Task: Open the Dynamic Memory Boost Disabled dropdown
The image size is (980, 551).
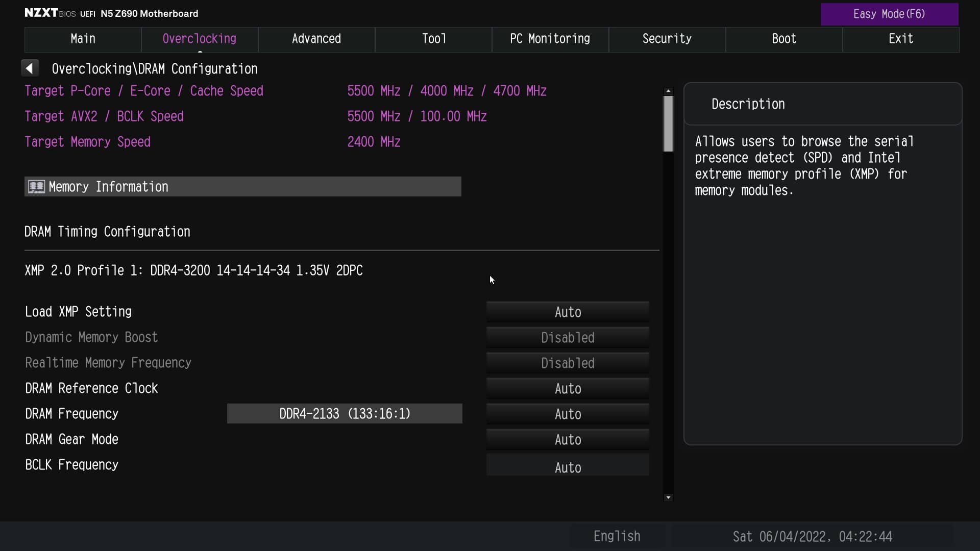Action: (x=568, y=337)
